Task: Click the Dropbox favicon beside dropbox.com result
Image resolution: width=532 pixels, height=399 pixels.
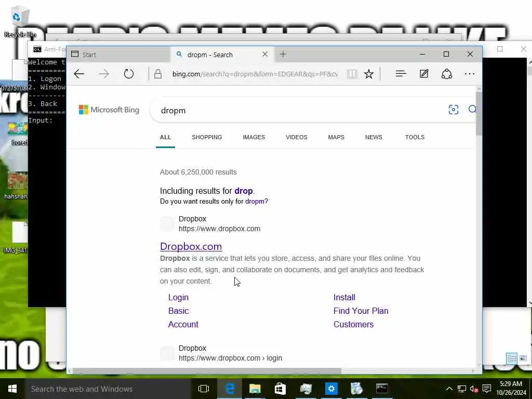Action: (x=167, y=224)
